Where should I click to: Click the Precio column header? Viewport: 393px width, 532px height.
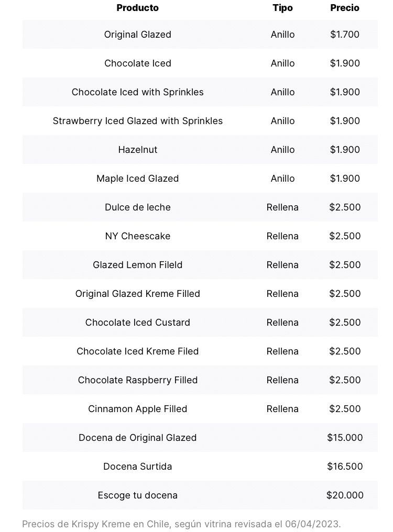coord(345,8)
